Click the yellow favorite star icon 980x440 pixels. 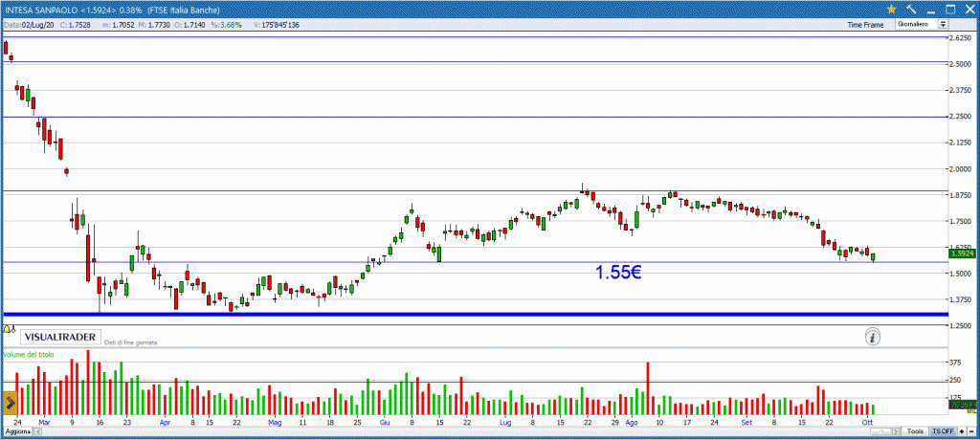point(891,9)
